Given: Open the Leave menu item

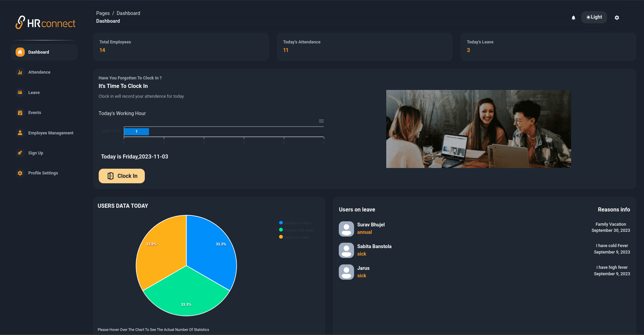Looking at the screenshot, I should pos(34,92).
